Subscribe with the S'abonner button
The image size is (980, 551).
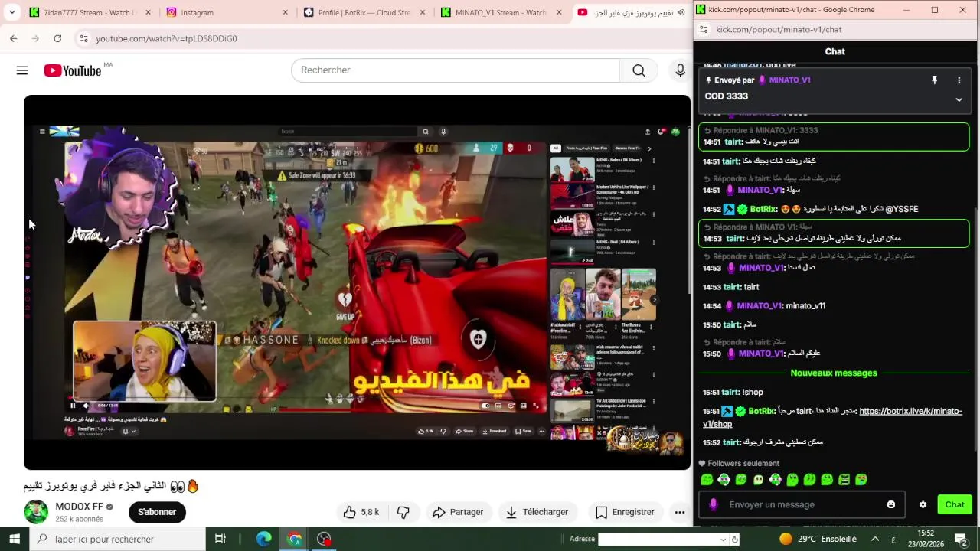pos(157,512)
